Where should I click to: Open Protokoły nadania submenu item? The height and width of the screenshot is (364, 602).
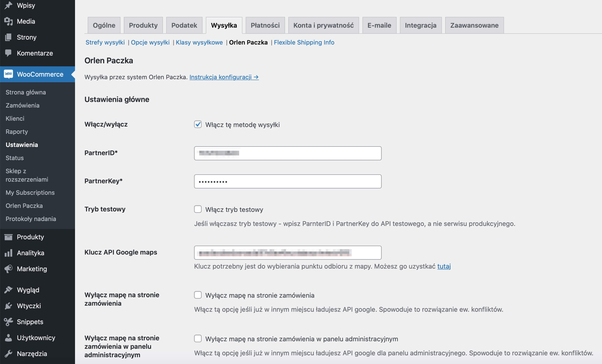click(31, 219)
